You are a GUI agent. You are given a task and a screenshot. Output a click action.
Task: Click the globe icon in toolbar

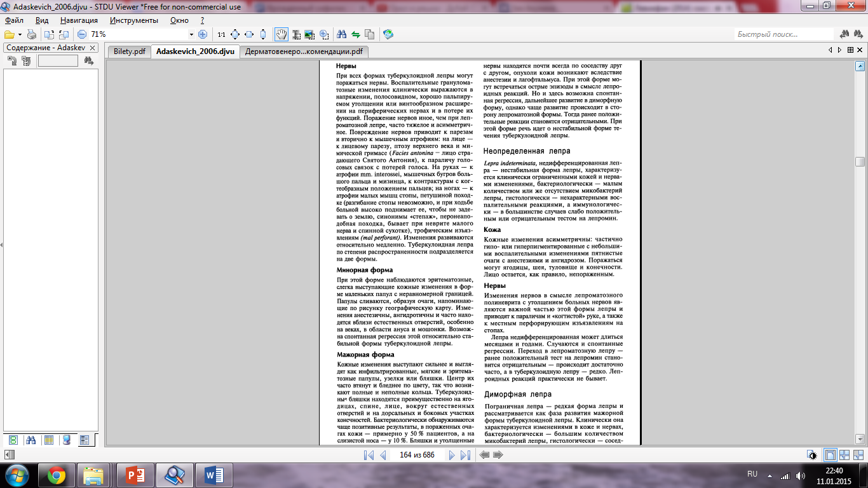[388, 34]
